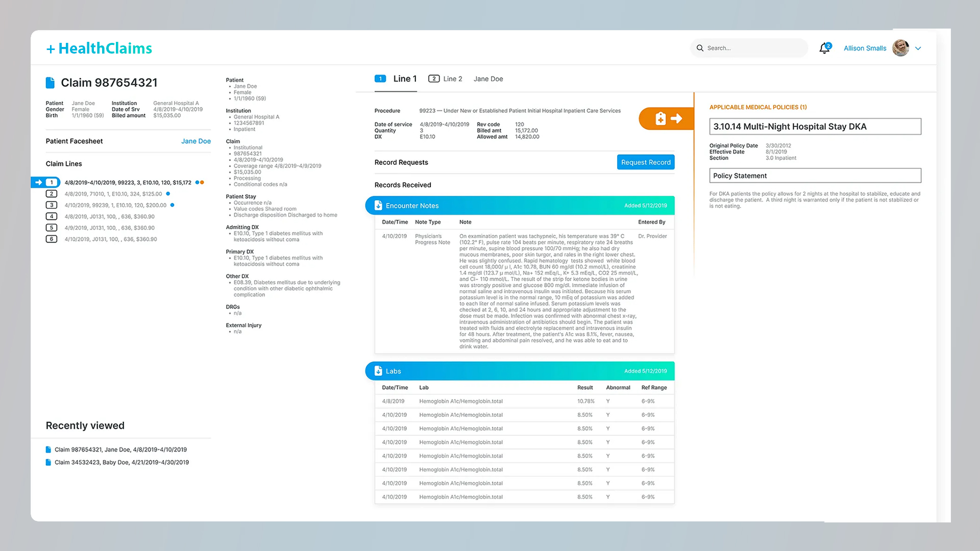
Task: Open 3.10.14 Multi-Night Hospital Stay DKA policy
Action: coord(815,127)
